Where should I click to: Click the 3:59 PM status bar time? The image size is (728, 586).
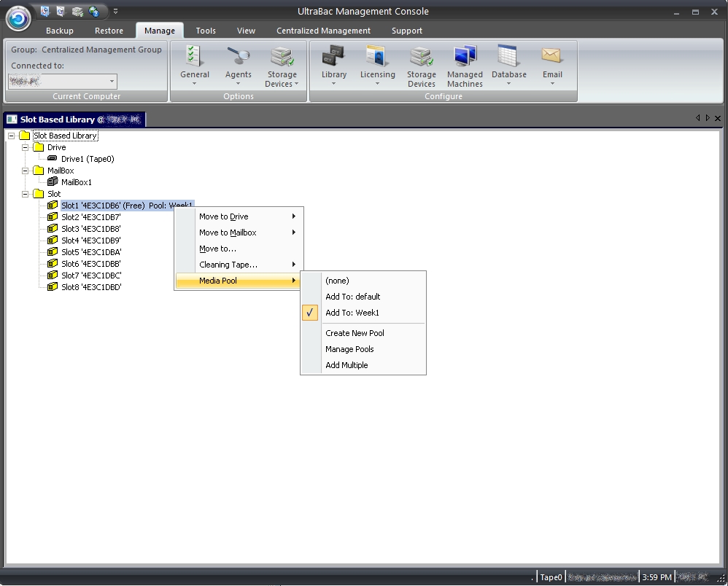(657, 577)
